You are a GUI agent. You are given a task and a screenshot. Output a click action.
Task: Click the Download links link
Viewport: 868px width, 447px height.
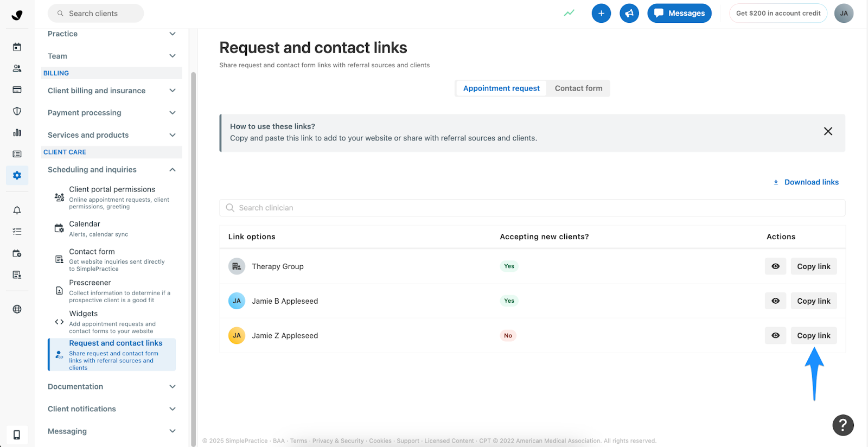pos(806,182)
